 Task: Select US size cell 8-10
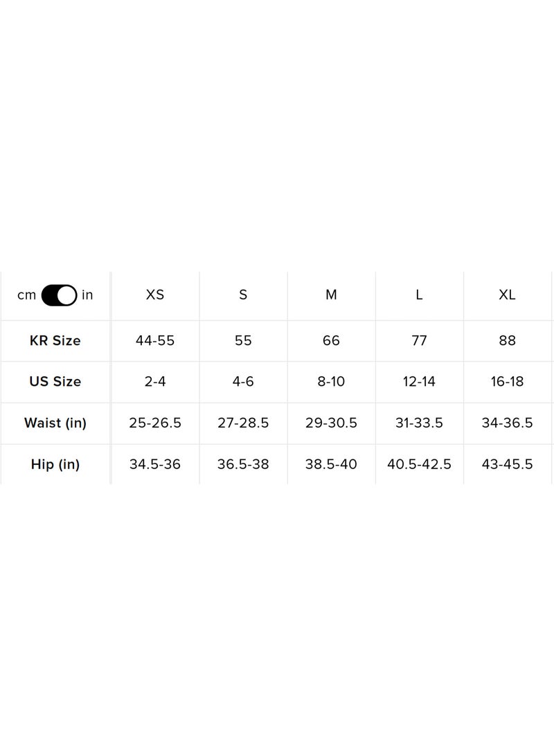coord(331,381)
